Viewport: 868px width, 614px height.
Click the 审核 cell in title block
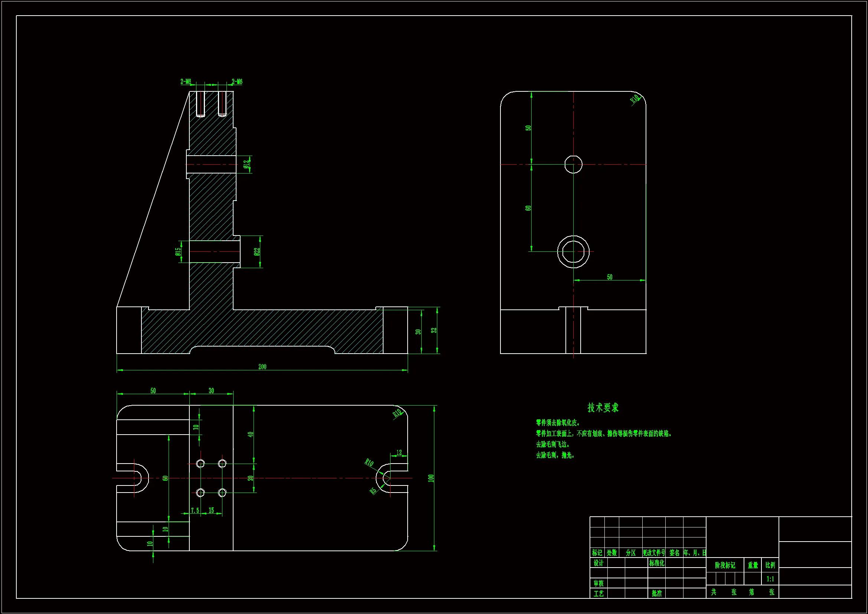598,584
